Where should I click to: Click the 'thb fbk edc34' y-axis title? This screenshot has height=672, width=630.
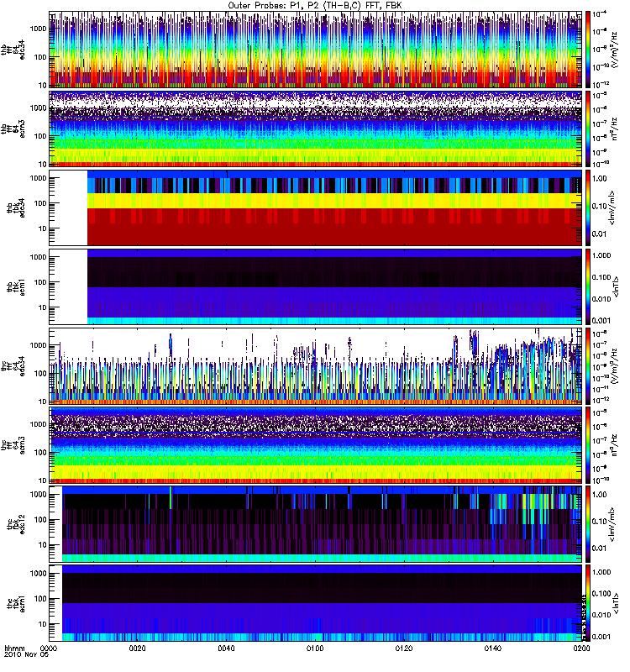click(x=16, y=207)
